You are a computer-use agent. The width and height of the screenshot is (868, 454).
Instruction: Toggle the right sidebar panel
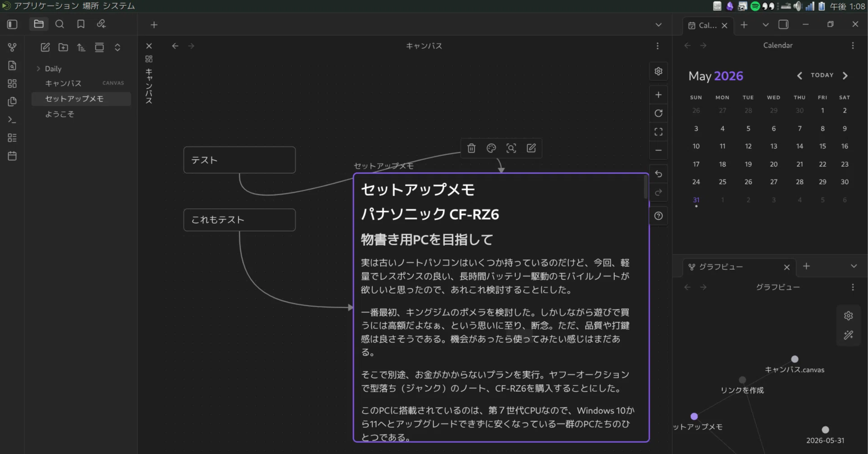coord(783,25)
